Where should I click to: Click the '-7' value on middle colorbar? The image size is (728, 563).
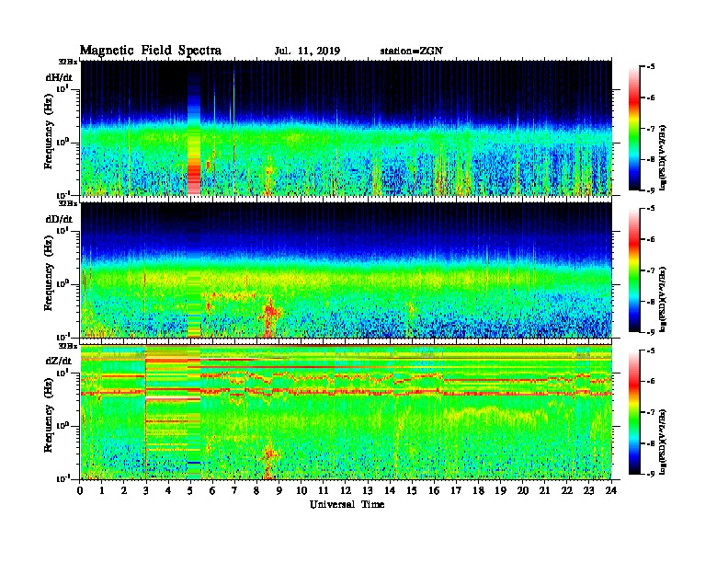click(650, 270)
